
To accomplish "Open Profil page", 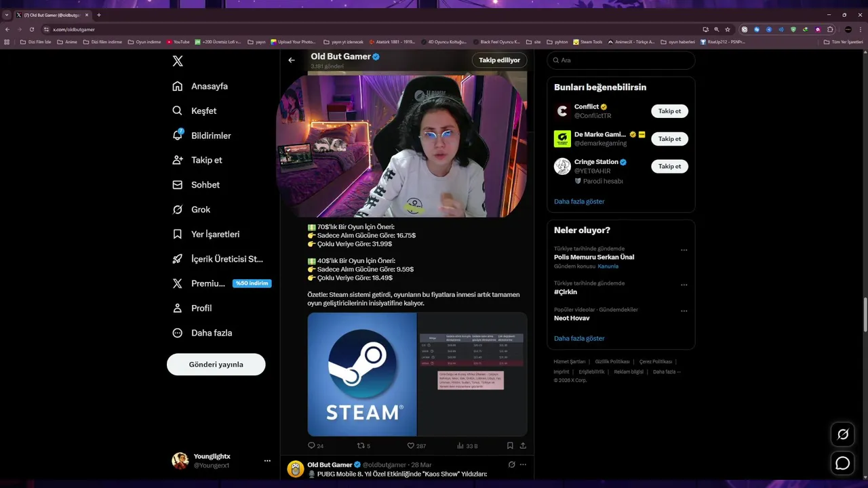I will click(x=192, y=308).
